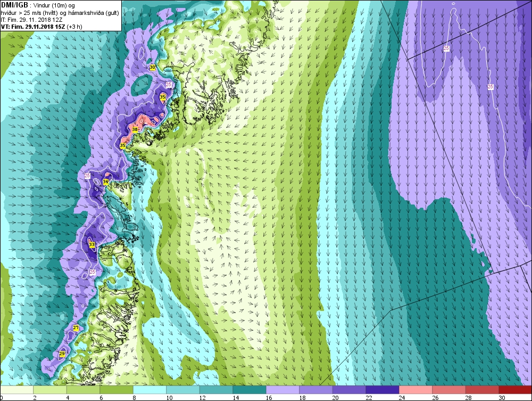Screen dimensions: 532x401
Task: Pick the 24–26 m/s pink legend swatch
Action: (415, 389)
